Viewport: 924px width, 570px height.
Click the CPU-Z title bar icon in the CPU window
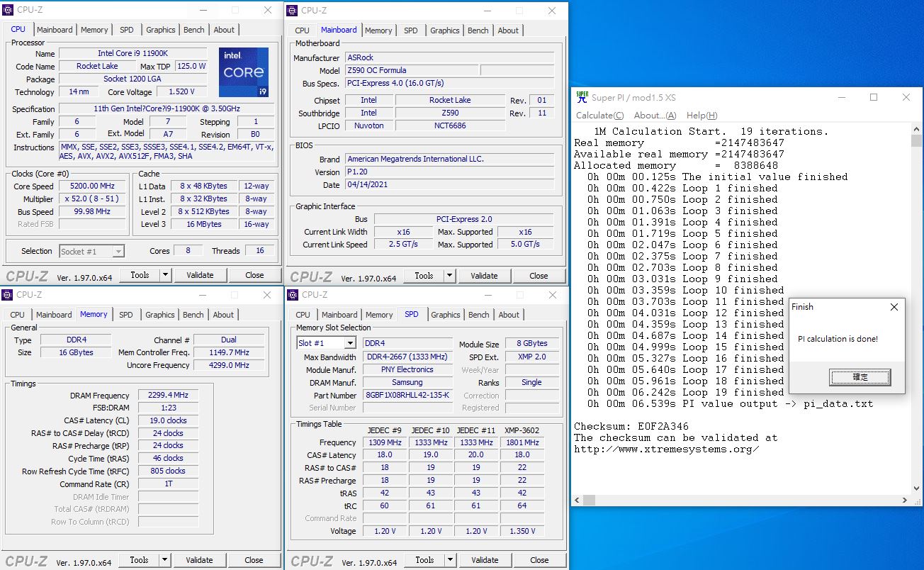8,10
